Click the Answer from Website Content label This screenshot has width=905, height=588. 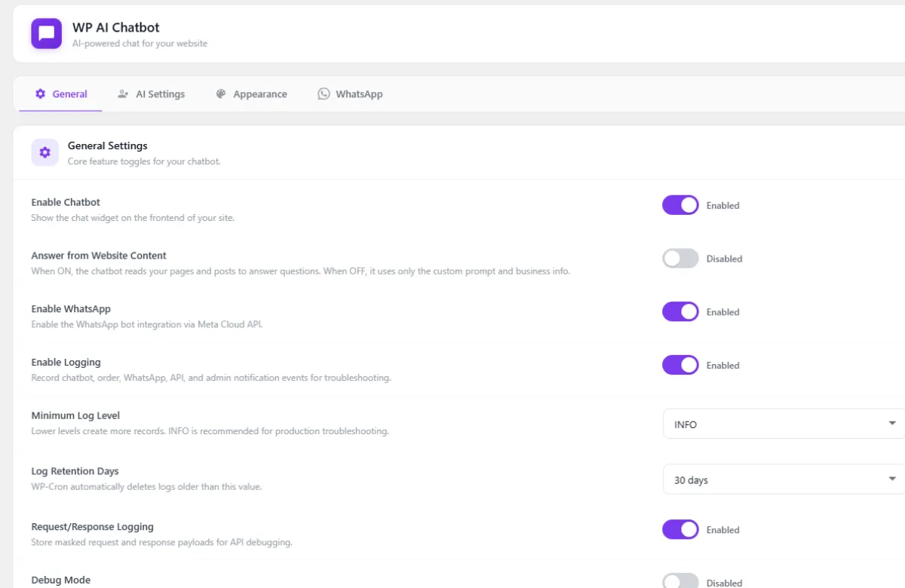[99, 256]
